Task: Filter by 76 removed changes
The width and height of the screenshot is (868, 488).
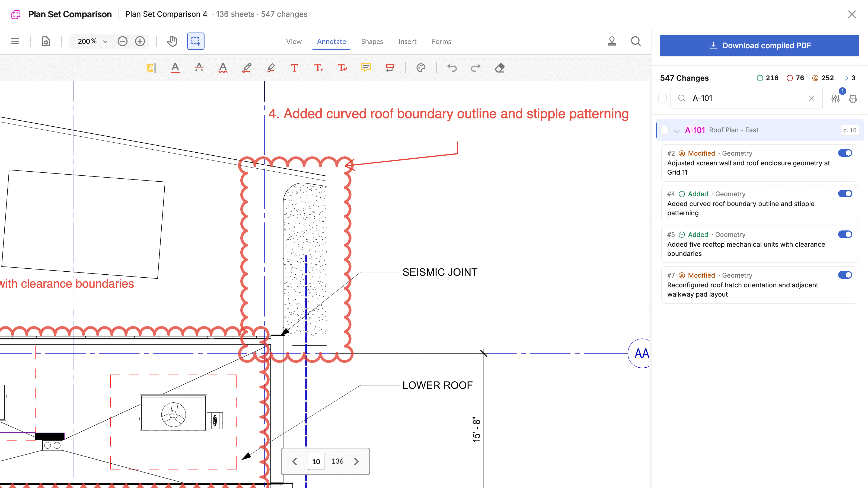Action: pyautogui.click(x=795, y=78)
